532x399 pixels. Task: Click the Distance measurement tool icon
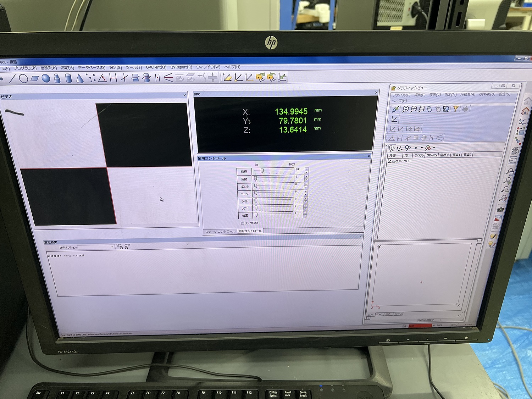(113, 78)
